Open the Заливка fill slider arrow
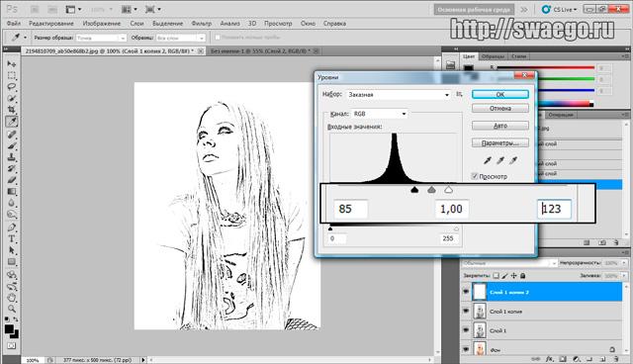The image size is (633, 364). [624, 276]
